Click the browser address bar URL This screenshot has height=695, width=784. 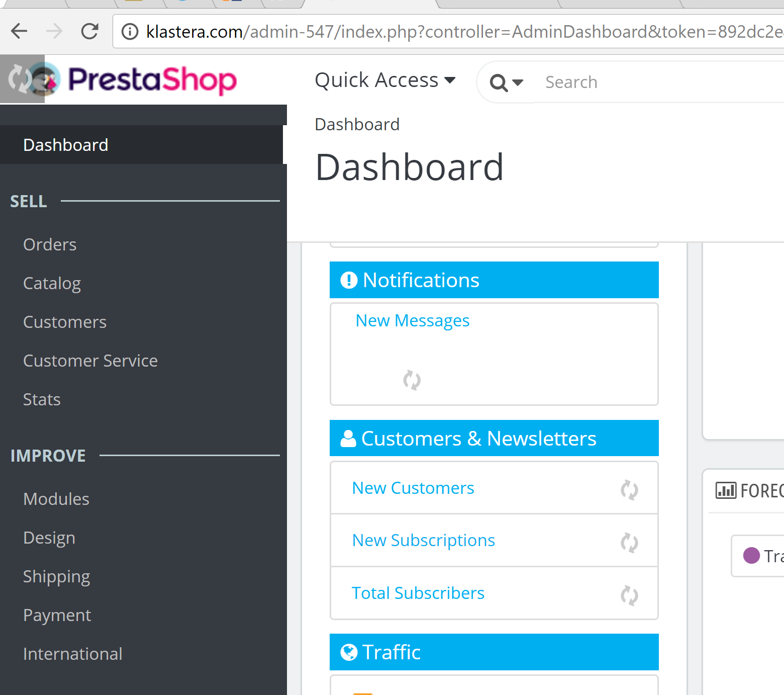[452, 32]
